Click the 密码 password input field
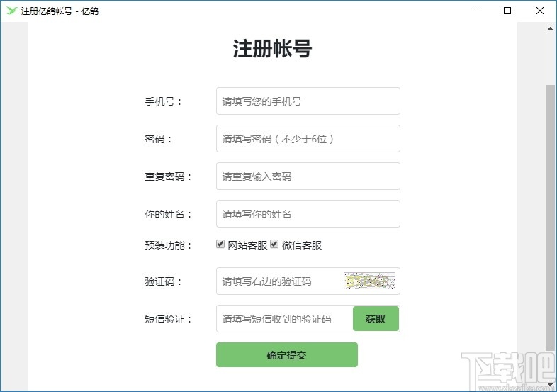The height and width of the screenshot is (392, 557). (x=308, y=139)
